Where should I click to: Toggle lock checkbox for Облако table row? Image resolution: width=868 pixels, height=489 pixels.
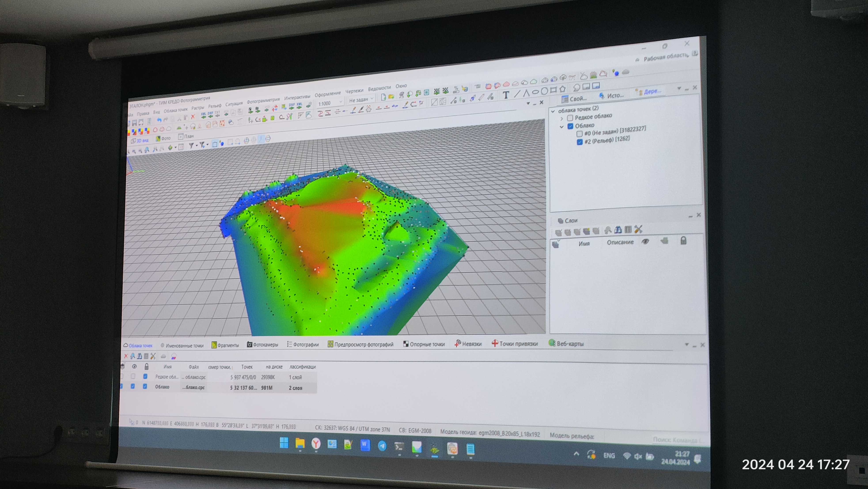click(x=145, y=386)
